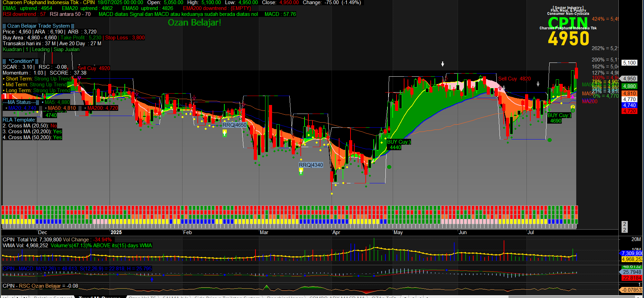Image resolution: width=644 pixels, height=298 pixels.
Task: Select the Sell Cuy 4920 signal label
Action: pos(94,68)
